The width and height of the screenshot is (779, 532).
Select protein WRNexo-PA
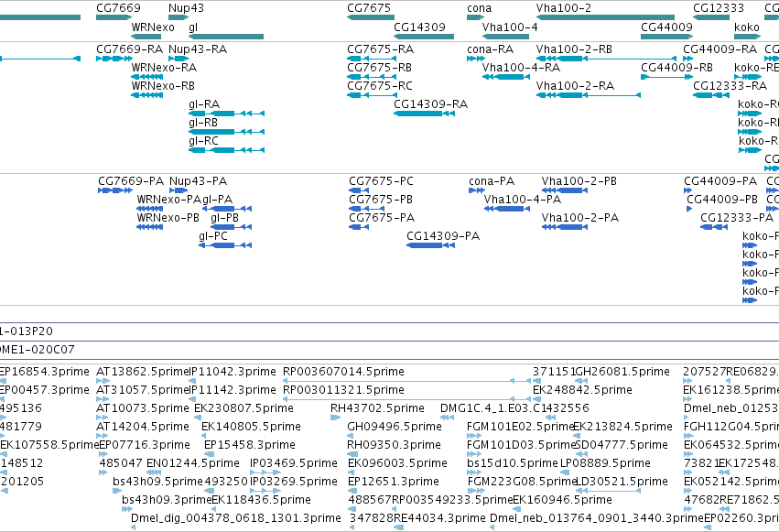[x=169, y=200]
